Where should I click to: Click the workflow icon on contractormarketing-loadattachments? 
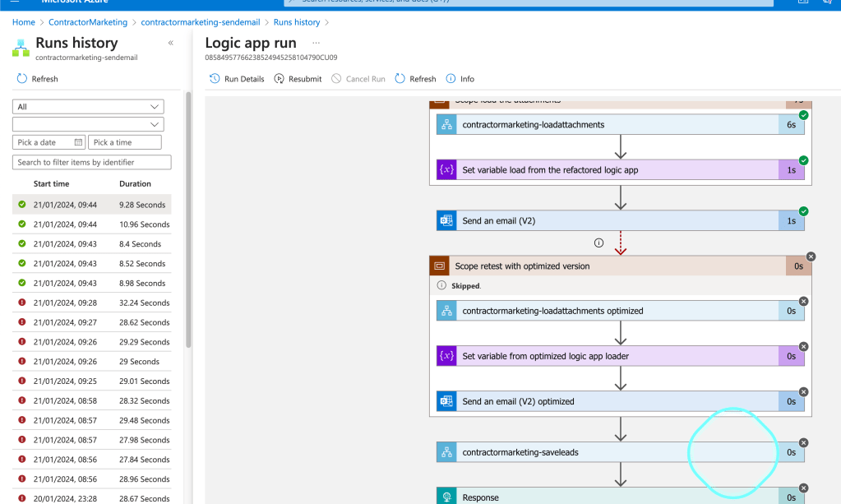[446, 124]
